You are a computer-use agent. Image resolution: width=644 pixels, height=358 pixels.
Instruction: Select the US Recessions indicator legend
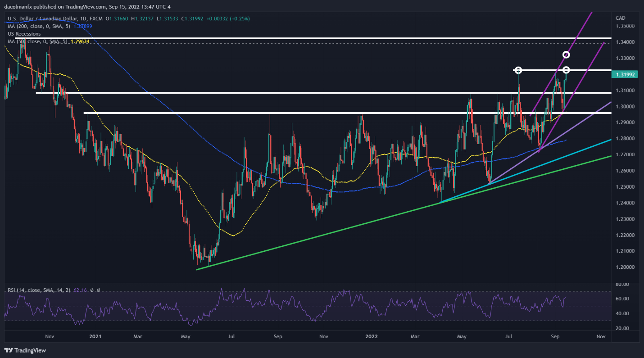pos(24,34)
